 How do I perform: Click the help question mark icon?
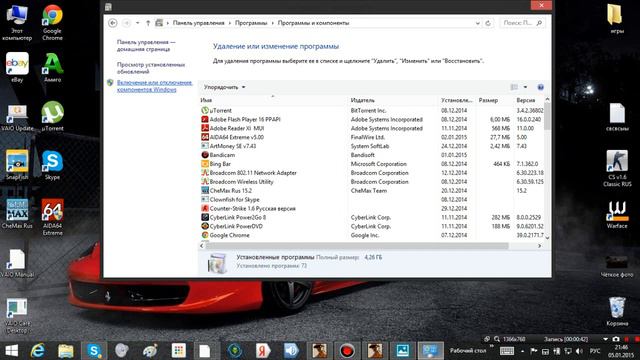pyautogui.click(x=540, y=87)
